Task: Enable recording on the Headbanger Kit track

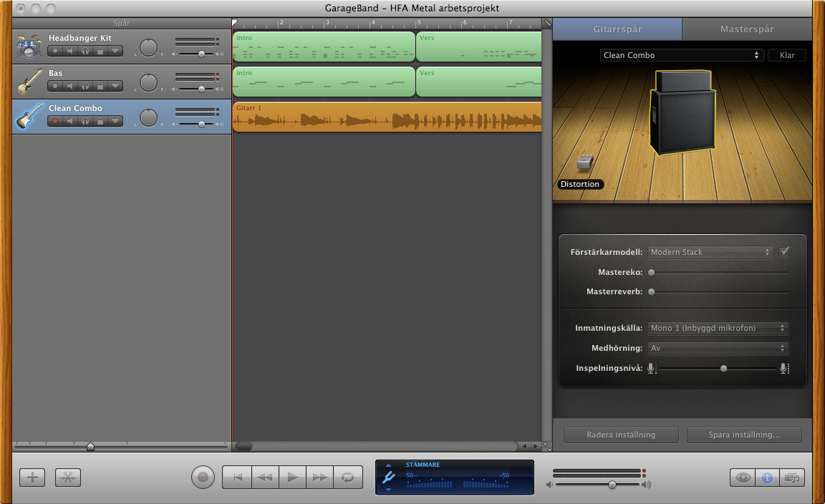Action: pyautogui.click(x=54, y=51)
